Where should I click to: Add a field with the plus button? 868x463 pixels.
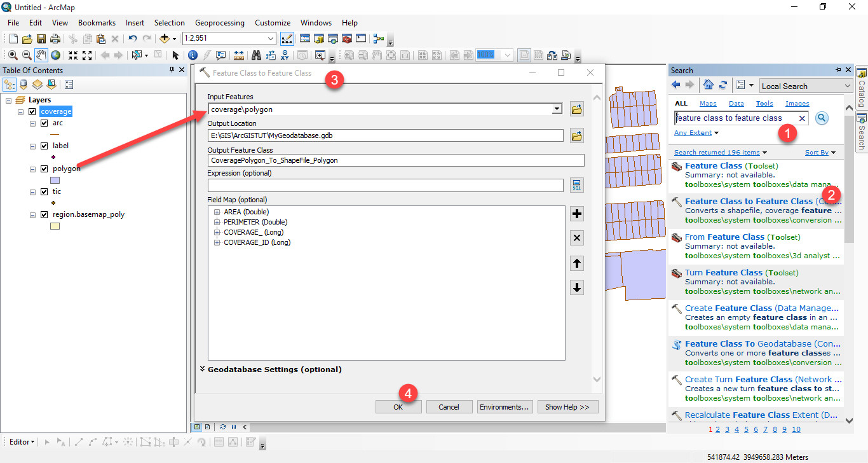577,214
